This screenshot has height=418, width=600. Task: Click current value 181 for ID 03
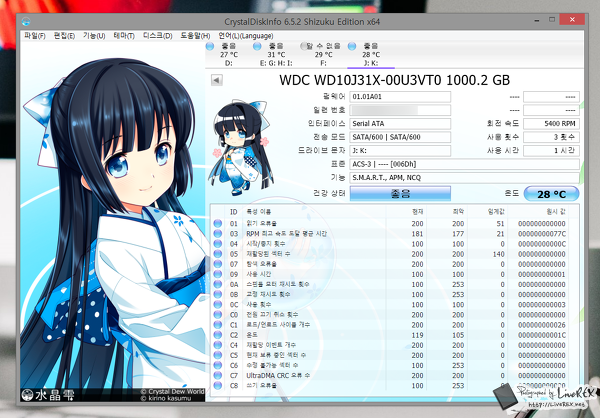[417, 234]
